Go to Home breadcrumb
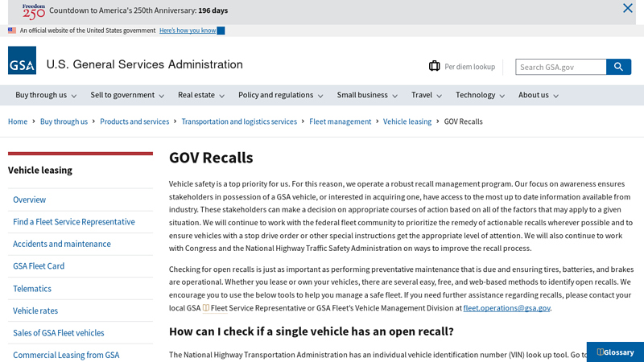This screenshot has width=644, height=362. coord(18,121)
